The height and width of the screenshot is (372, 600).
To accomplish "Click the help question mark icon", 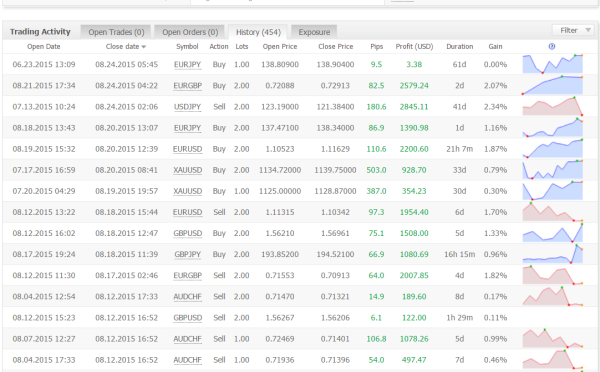I will point(551,46).
